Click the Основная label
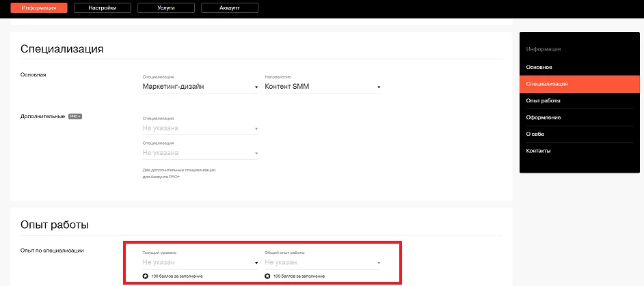 point(33,74)
